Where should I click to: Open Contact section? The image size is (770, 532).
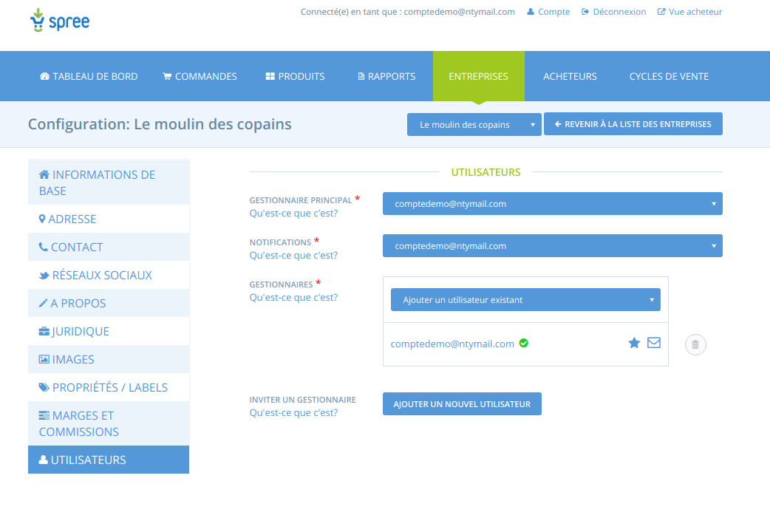[x=109, y=247]
